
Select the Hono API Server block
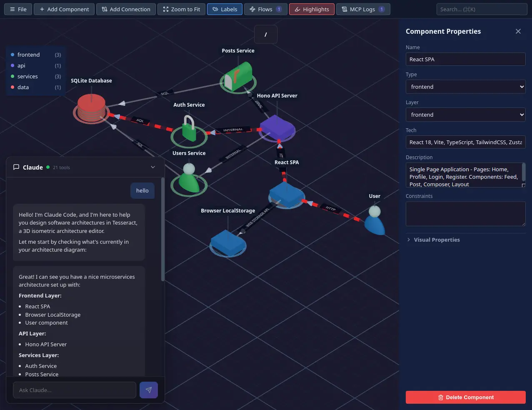(x=277, y=127)
